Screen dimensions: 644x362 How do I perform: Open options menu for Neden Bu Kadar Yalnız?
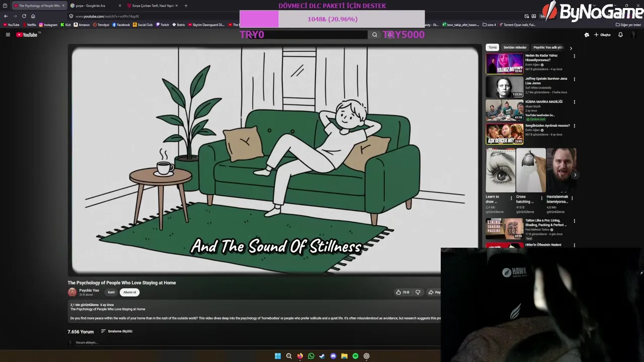tap(574, 56)
